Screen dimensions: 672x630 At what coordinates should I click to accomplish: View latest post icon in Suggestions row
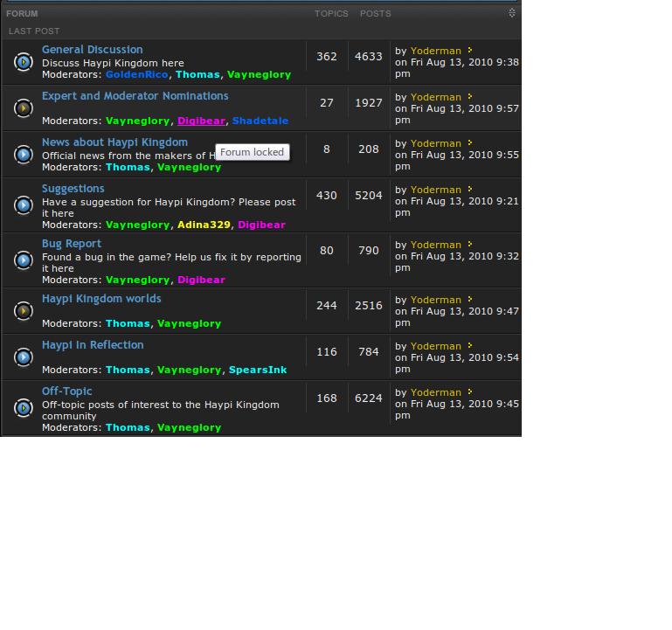point(470,189)
